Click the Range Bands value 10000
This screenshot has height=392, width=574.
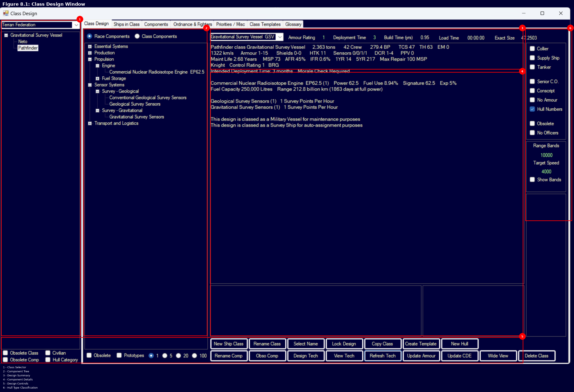click(546, 155)
